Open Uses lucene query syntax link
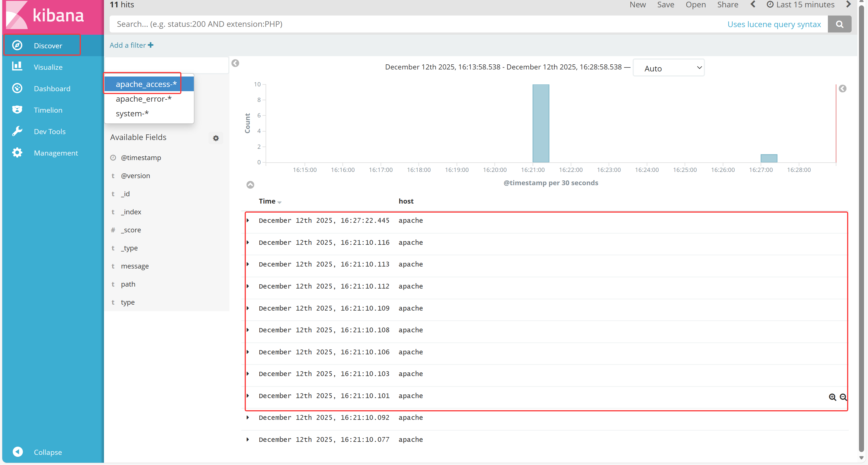 point(774,24)
